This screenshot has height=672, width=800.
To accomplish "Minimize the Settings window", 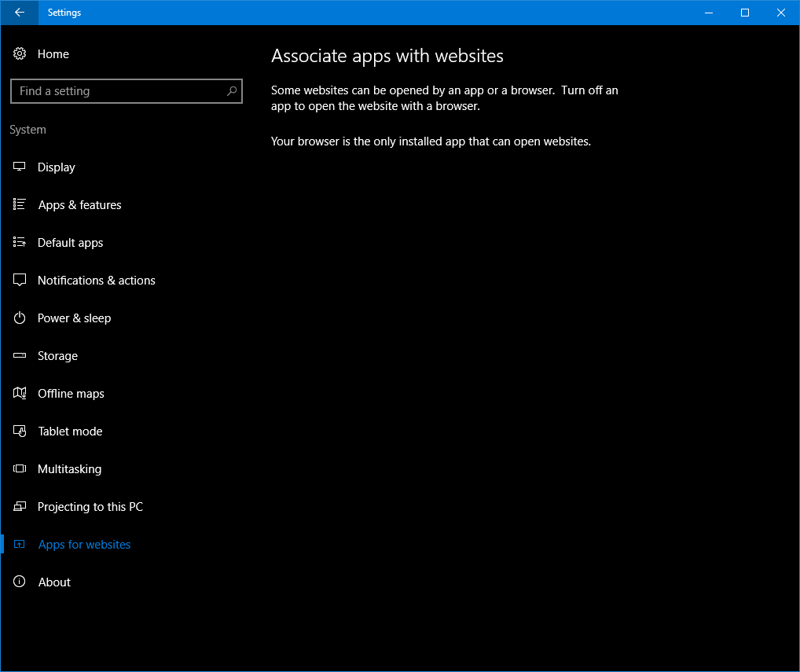I will pos(709,13).
